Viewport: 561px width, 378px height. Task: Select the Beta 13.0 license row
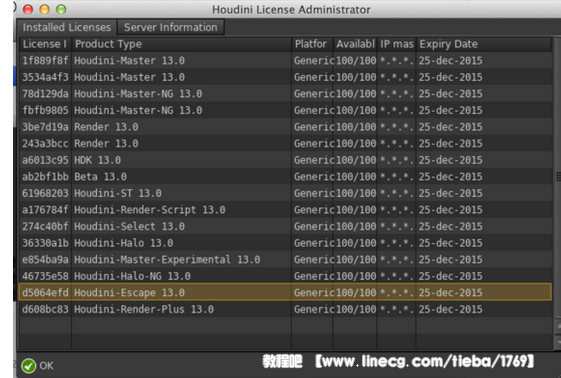click(x=286, y=176)
